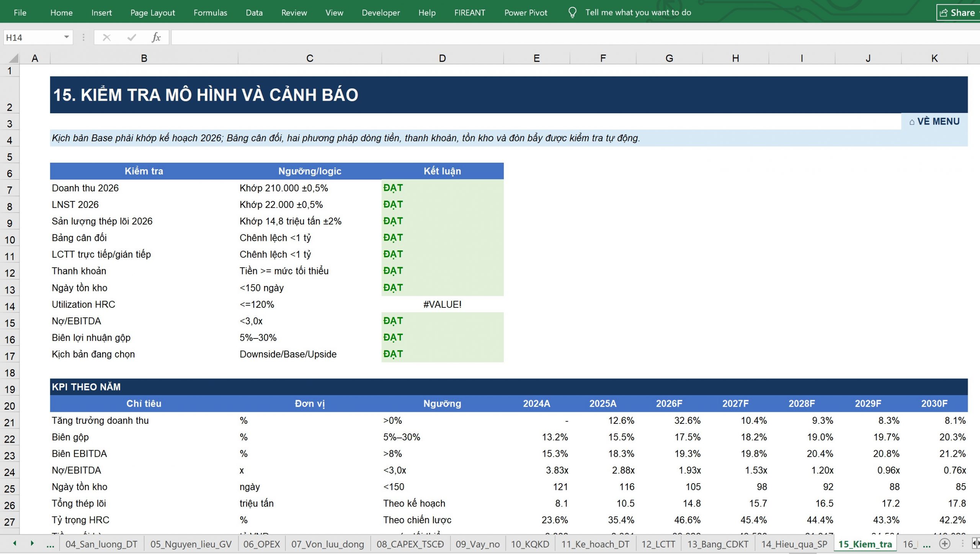Click the Insert Function fx icon

[x=156, y=38]
